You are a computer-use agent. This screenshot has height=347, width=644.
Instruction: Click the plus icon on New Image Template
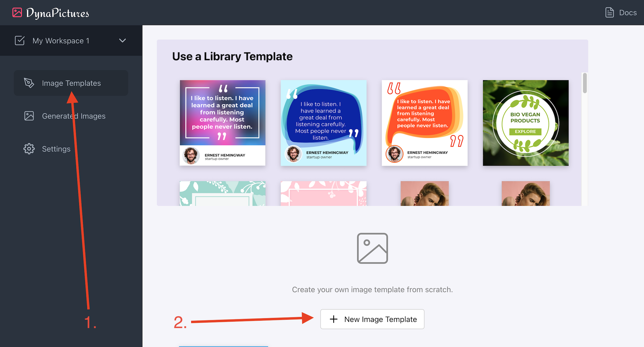(x=334, y=319)
